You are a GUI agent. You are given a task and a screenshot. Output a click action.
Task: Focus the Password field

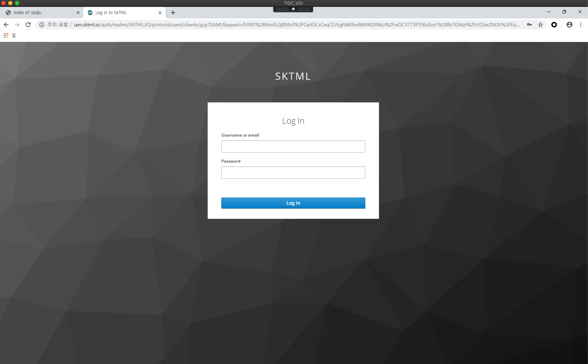293,173
